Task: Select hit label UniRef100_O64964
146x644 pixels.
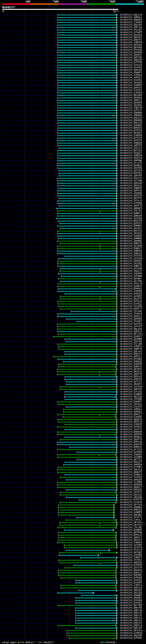Action: [131, 98]
